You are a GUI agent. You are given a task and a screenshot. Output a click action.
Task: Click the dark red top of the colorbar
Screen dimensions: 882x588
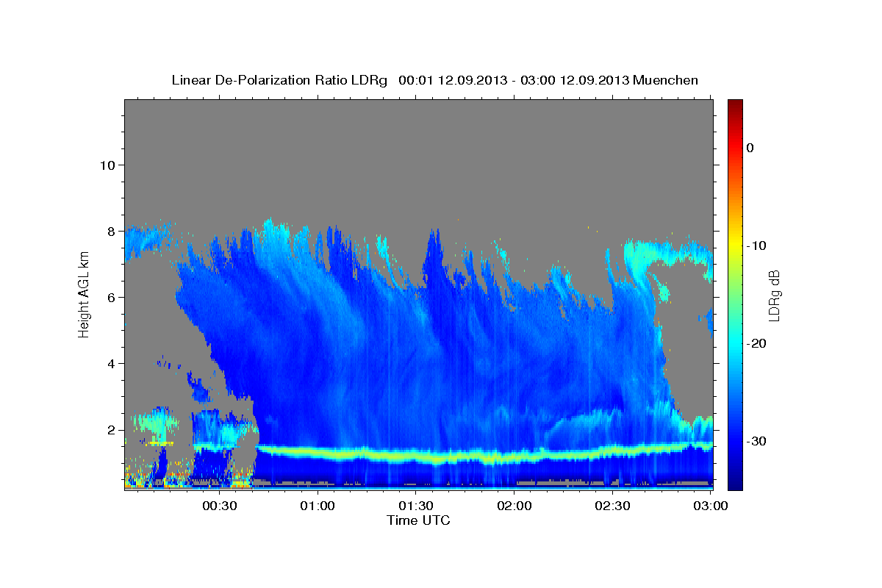(735, 105)
